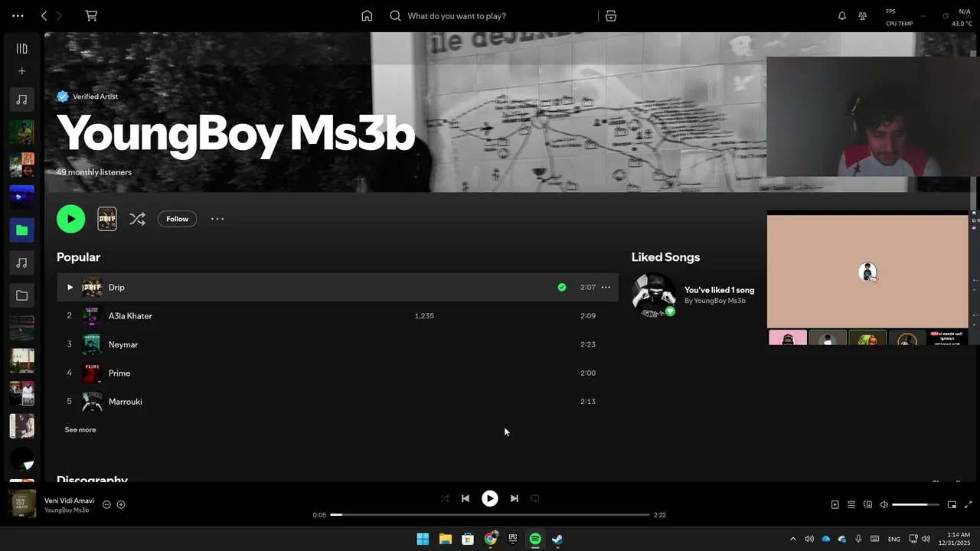Viewport: 980px width, 551px height.
Task: Open Google Chrome from the taskbar
Action: (x=490, y=539)
